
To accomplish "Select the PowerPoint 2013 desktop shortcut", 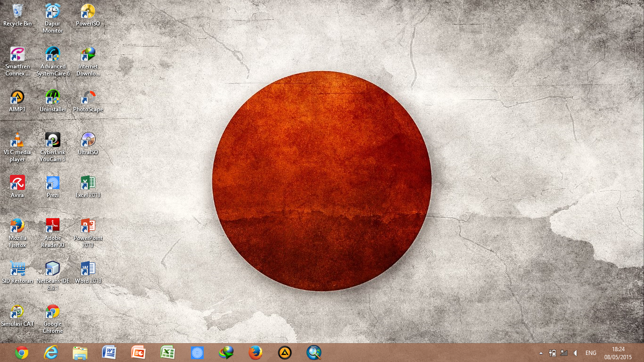I will [88, 233].
